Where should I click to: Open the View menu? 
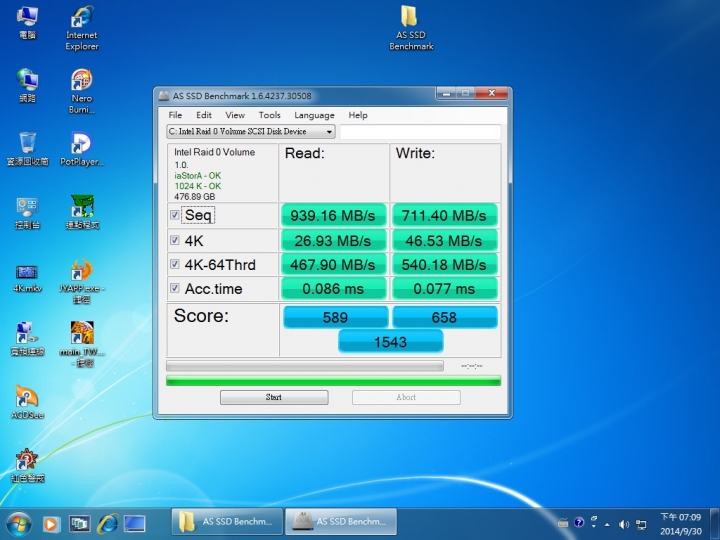coord(235,115)
